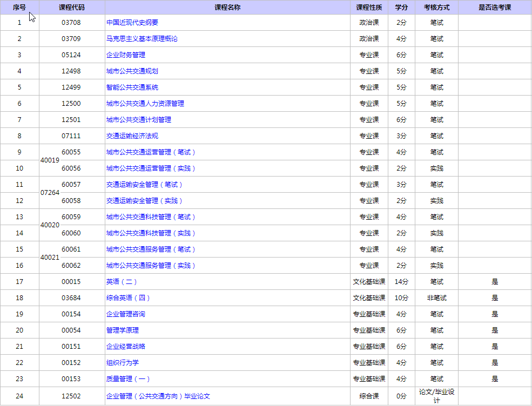Viewport: 532px width, 406px height.
Task: Open 城市公共交通科技管理（实践）link
Action: click(151, 233)
